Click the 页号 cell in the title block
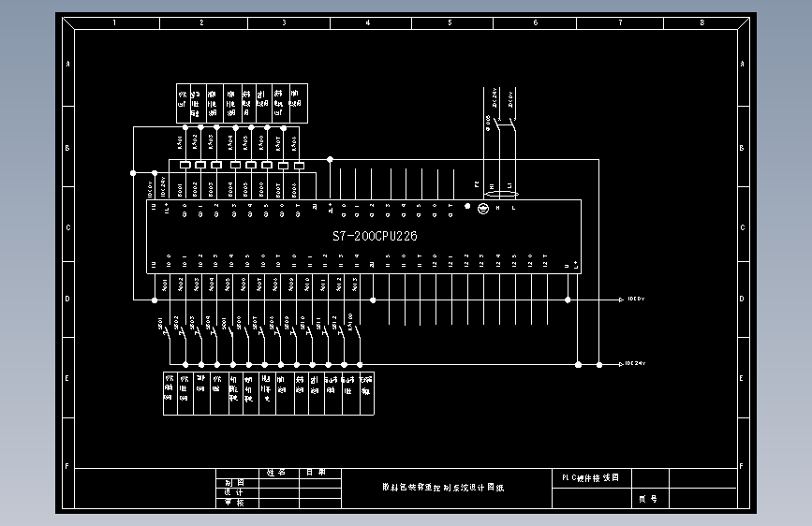 [x=648, y=499]
